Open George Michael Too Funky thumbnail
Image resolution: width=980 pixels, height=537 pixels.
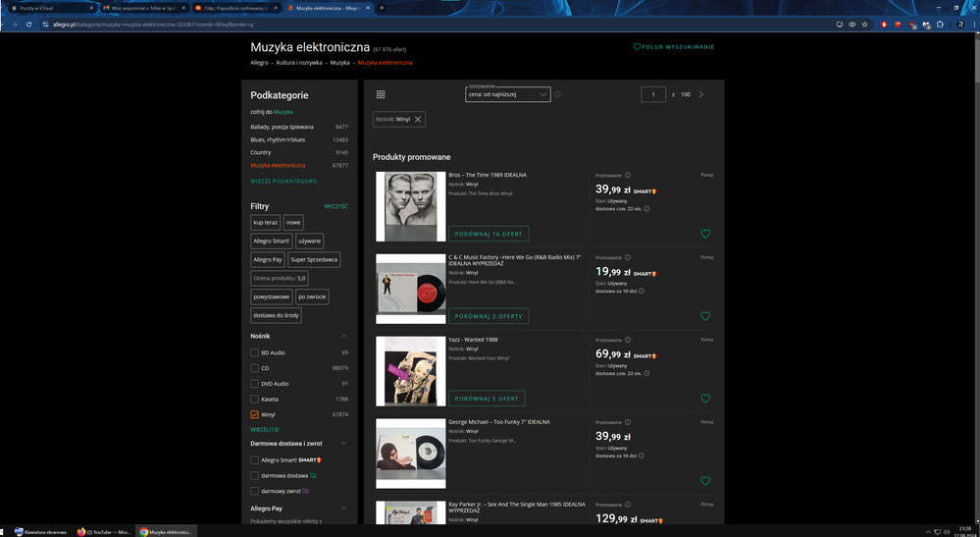coord(410,454)
